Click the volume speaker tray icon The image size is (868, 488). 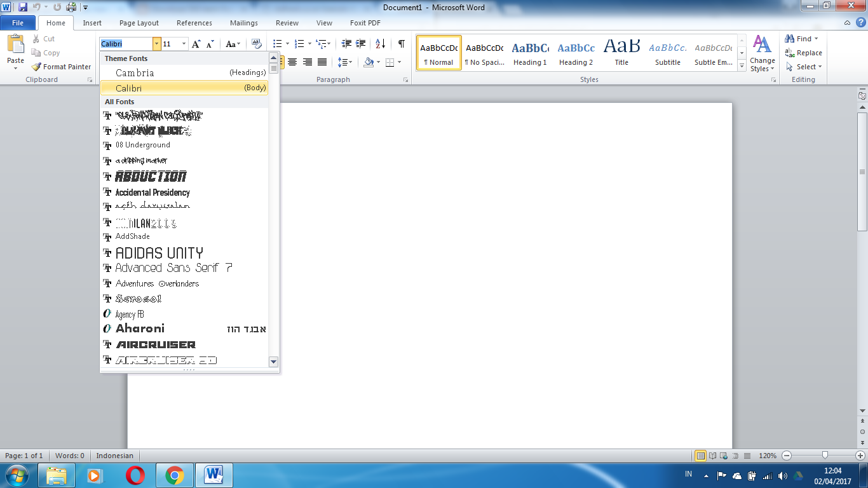point(782,476)
